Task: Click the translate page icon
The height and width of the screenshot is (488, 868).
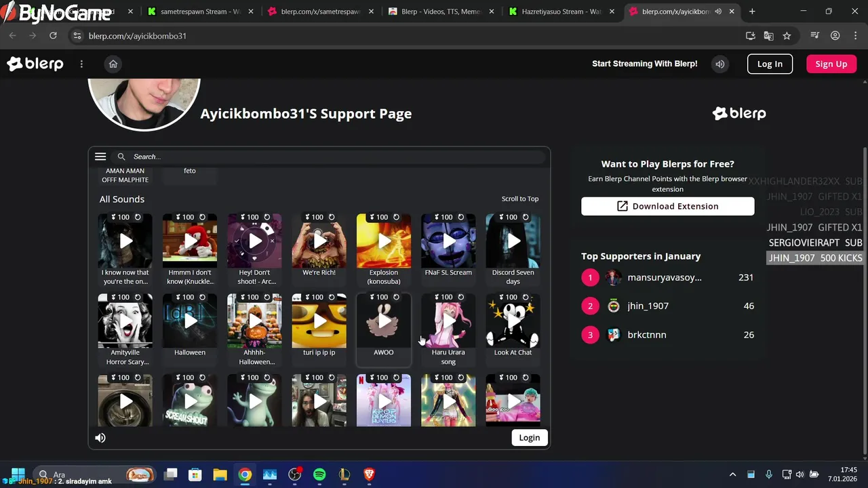Action: click(x=768, y=35)
